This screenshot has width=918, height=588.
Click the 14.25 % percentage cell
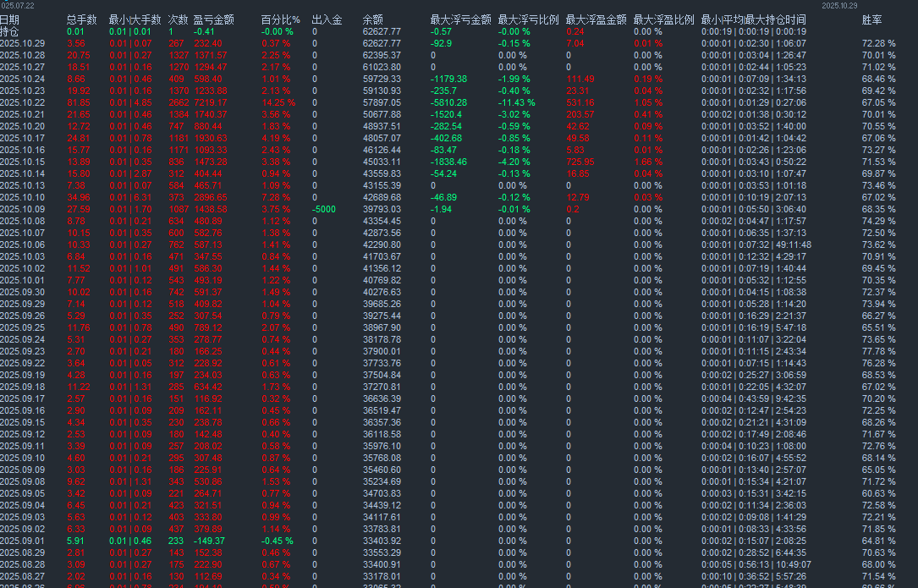pyautogui.click(x=278, y=102)
